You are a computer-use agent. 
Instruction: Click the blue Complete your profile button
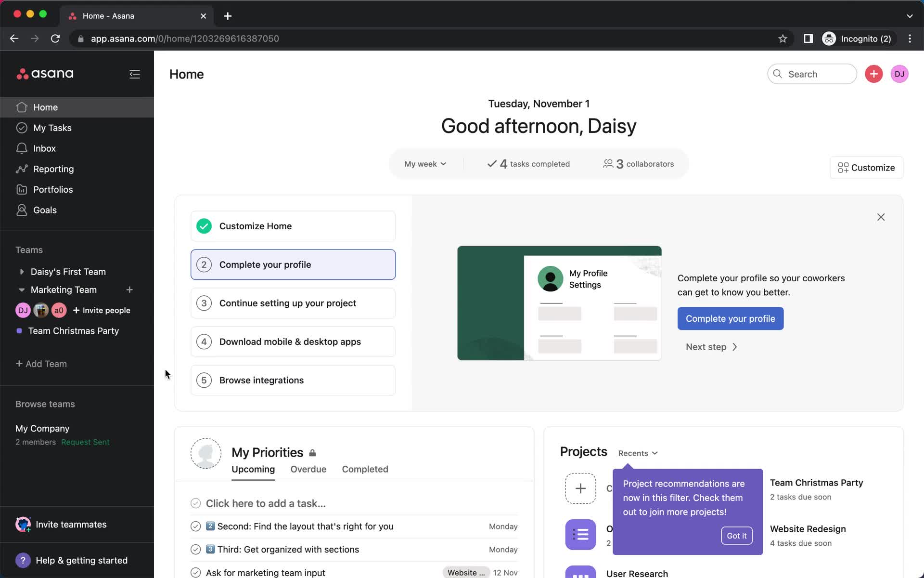point(730,318)
